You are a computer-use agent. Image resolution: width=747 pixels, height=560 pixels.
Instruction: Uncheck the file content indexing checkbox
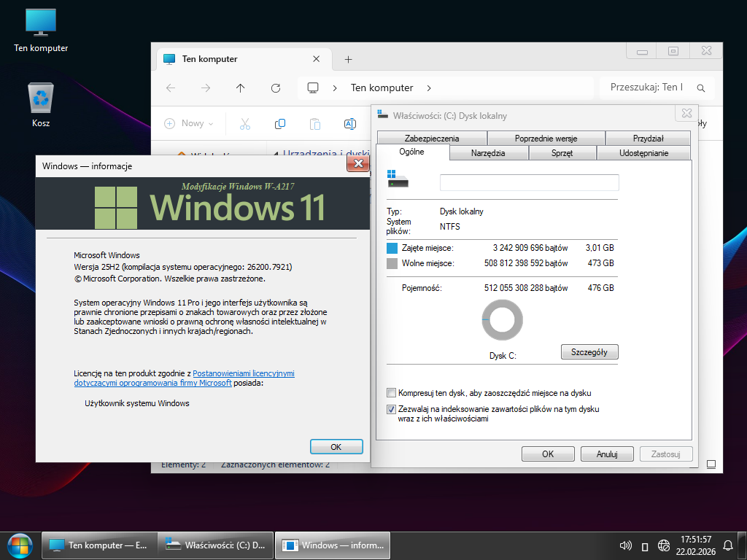point(392,410)
